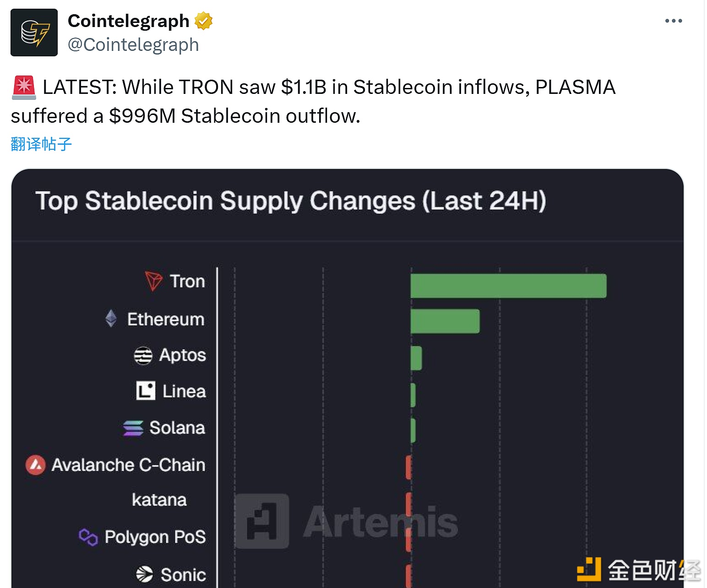
Task: Click the Polygon PoS purple icon
Action: (x=88, y=537)
